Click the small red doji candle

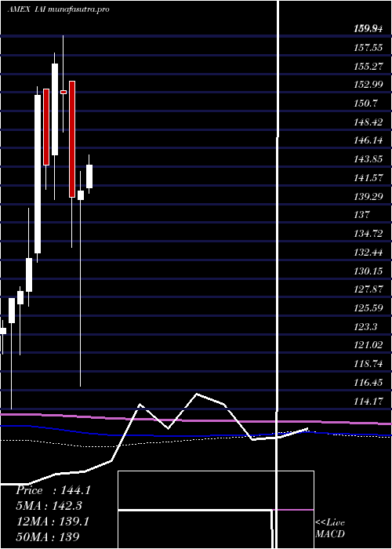(64, 92)
